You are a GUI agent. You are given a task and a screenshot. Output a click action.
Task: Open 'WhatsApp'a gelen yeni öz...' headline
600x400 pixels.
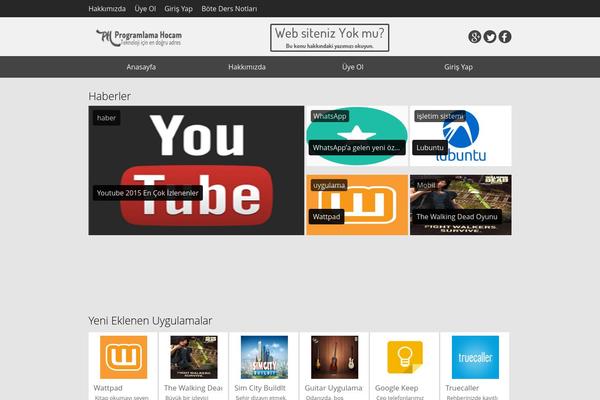pyautogui.click(x=357, y=148)
